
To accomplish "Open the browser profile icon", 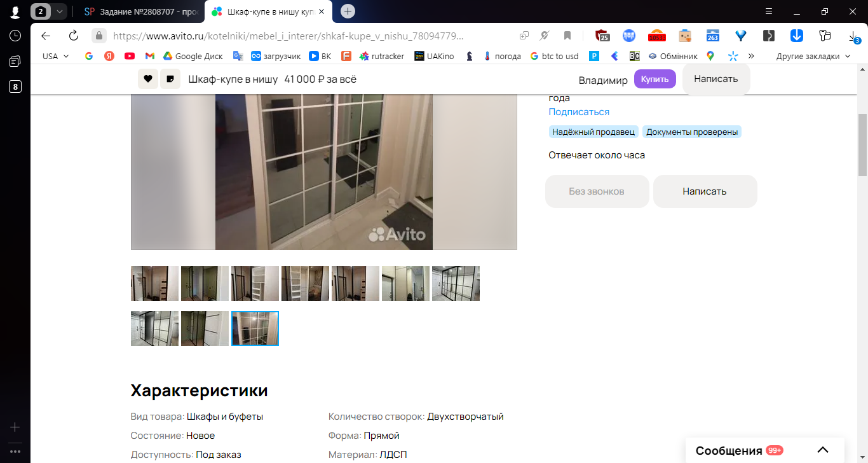I will click(x=15, y=11).
